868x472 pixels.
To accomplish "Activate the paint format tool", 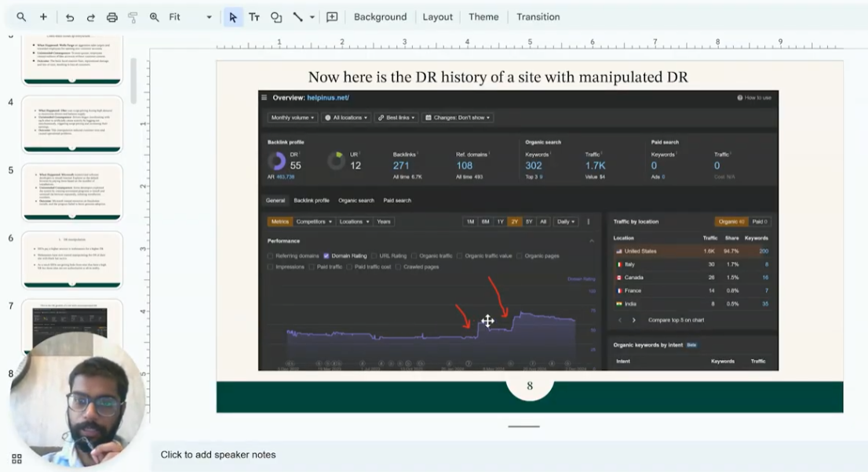I will pos(133,16).
